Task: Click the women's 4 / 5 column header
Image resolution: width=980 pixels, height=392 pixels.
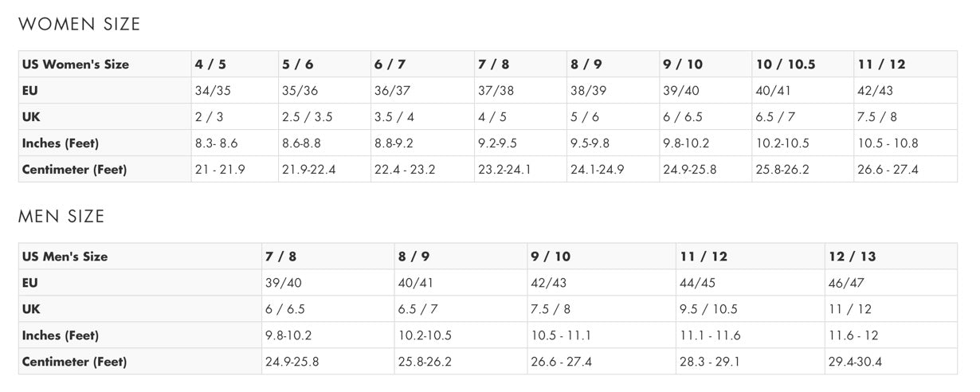Action: [210, 65]
